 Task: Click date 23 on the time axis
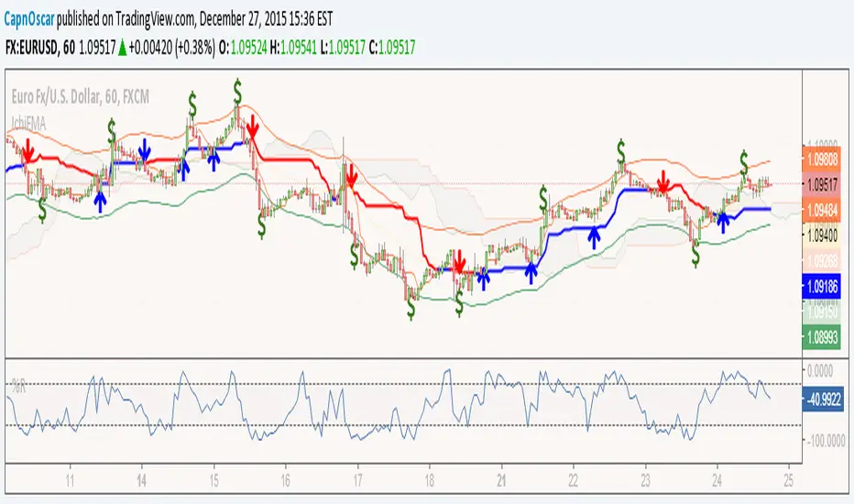pyautogui.click(x=645, y=480)
